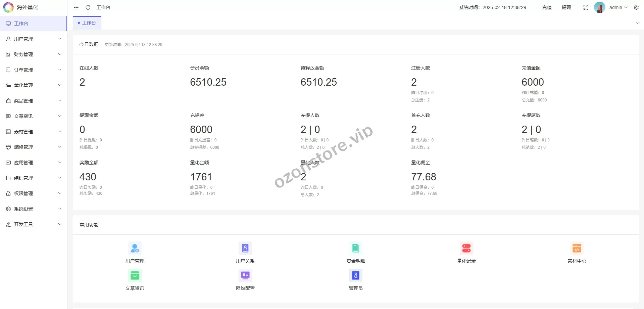Open the 量化记录 shortcut icon

466,249
